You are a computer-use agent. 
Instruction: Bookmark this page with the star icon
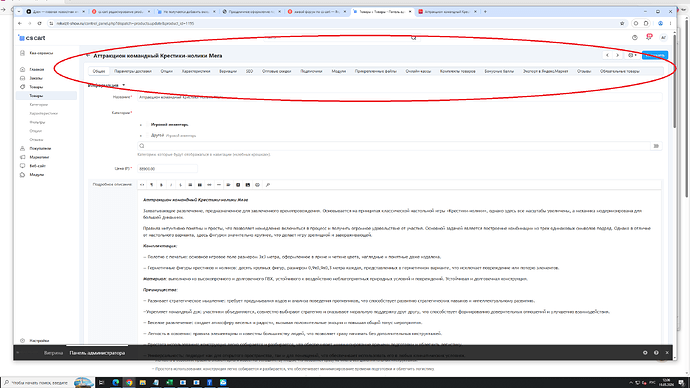pyautogui.click(x=622, y=23)
